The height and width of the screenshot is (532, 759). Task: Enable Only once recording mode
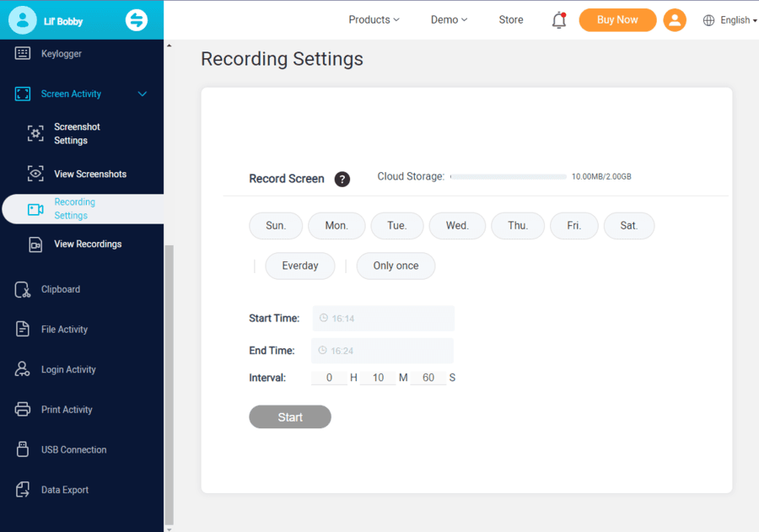click(x=396, y=266)
